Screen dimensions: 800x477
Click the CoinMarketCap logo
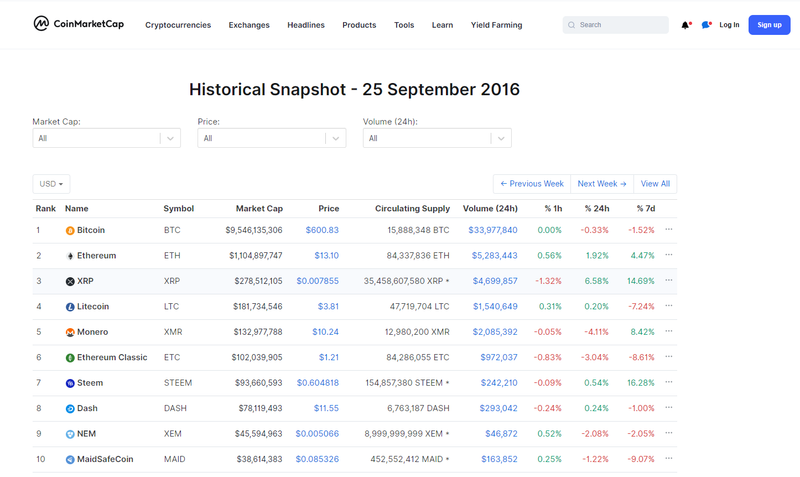click(x=79, y=23)
